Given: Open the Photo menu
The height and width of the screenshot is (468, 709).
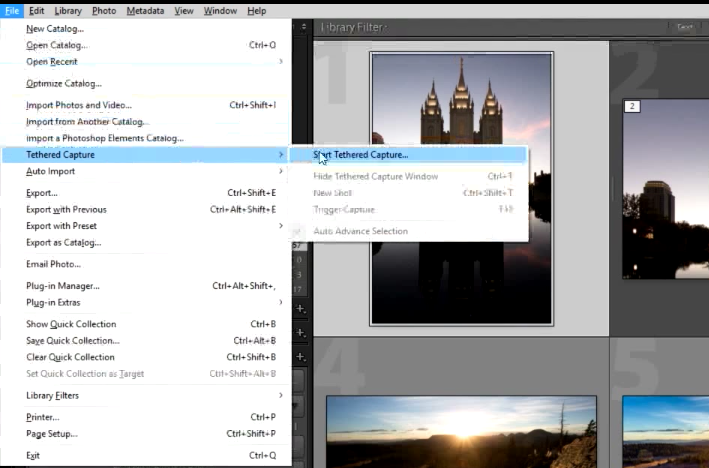Looking at the screenshot, I should [104, 11].
